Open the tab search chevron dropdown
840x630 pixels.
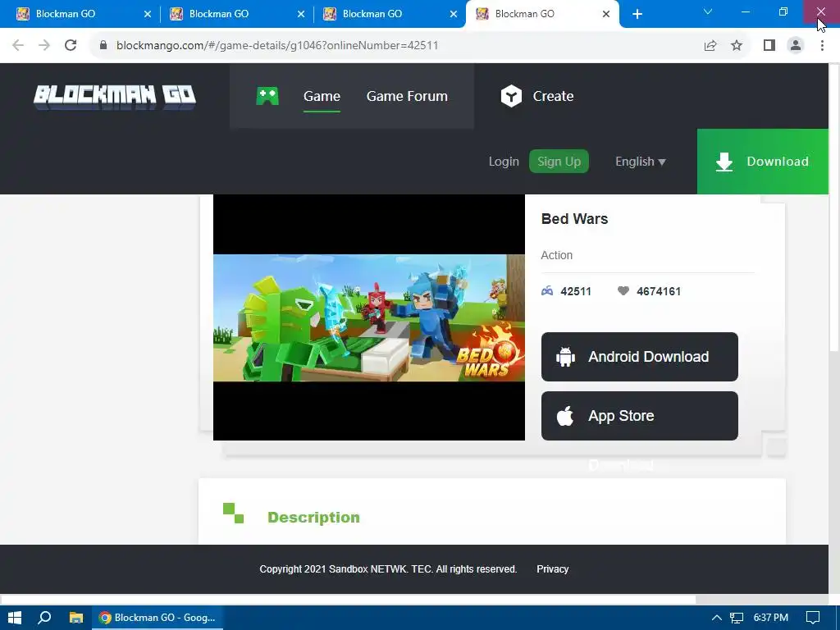click(708, 11)
